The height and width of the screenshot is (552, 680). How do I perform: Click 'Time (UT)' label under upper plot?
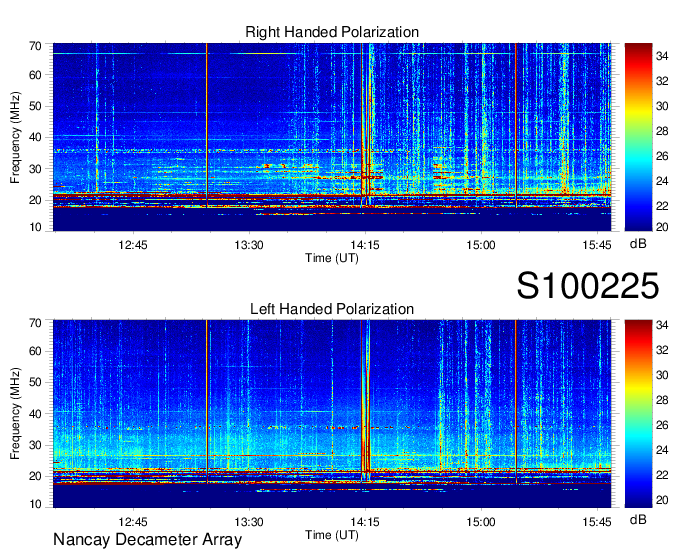pos(332,258)
